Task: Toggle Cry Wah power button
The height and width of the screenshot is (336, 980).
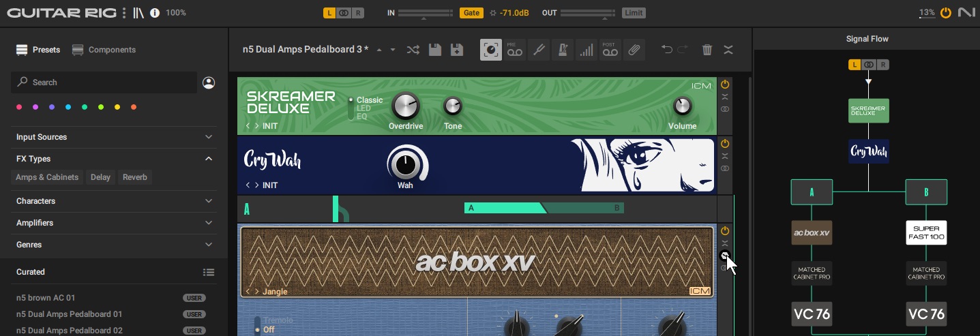Action: coord(725,144)
